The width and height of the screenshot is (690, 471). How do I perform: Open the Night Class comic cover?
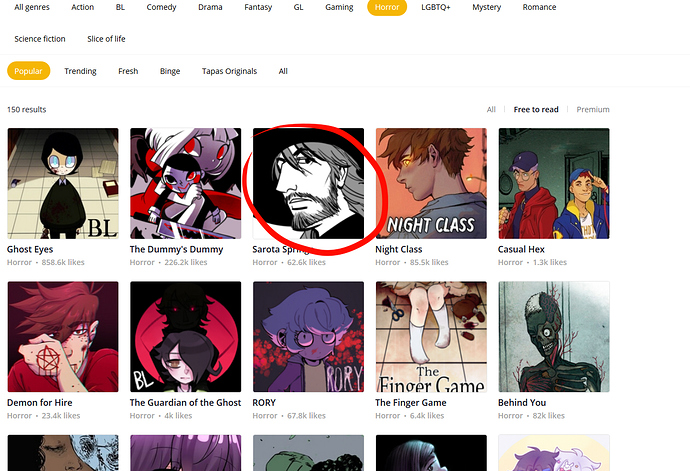pos(431,183)
